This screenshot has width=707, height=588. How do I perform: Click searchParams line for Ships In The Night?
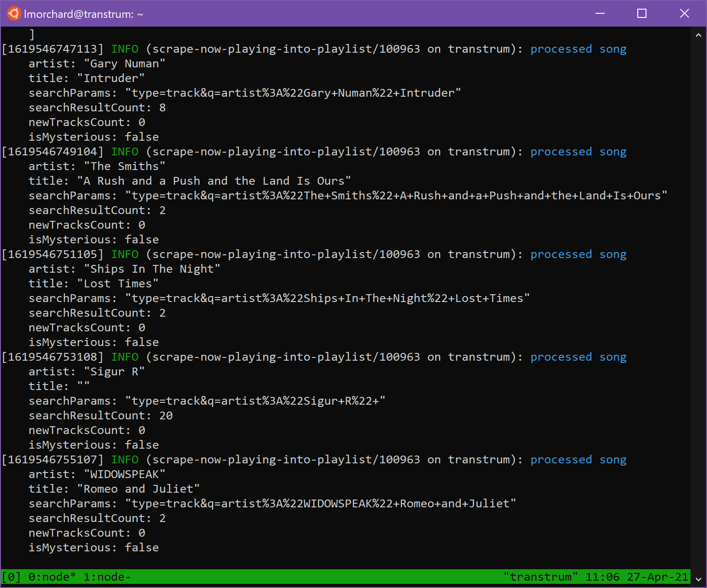coord(279,298)
